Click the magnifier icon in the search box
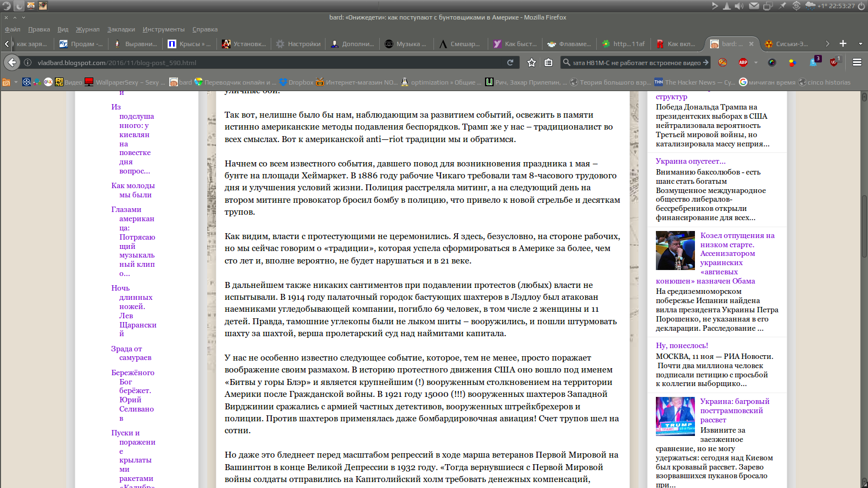This screenshot has width=868, height=488. 567,62
